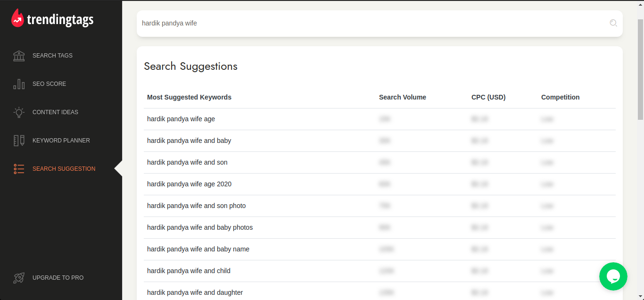Image resolution: width=644 pixels, height=300 pixels.
Task: Click the Upgrade to Pro rocket icon
Action: [x=19, y=278]
